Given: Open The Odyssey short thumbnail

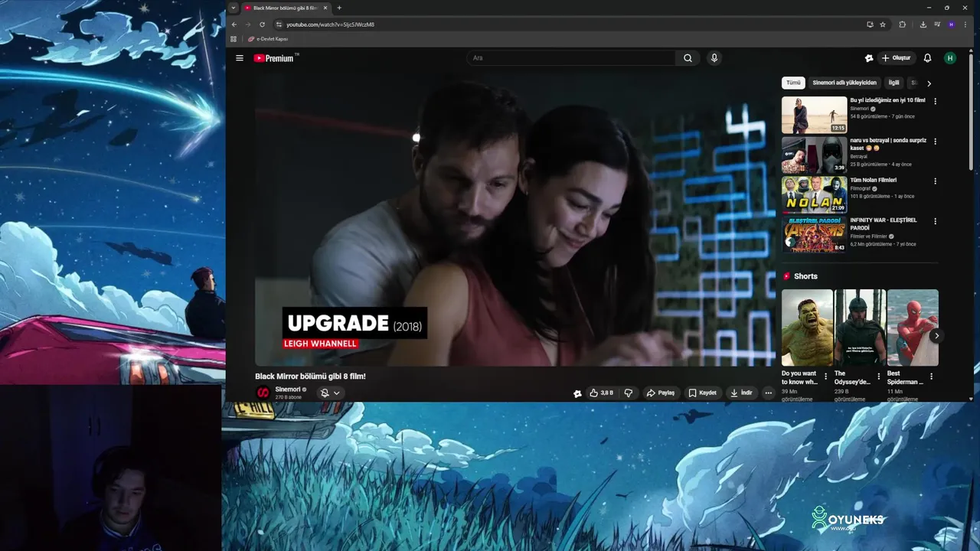Looking at the screenshot, I should (x=860, y=328).
